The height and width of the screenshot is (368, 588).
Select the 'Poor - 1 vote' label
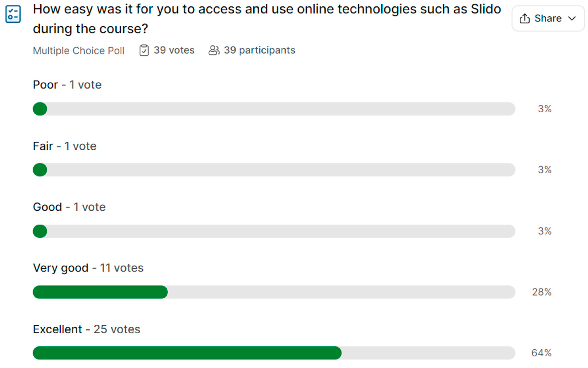67,85
